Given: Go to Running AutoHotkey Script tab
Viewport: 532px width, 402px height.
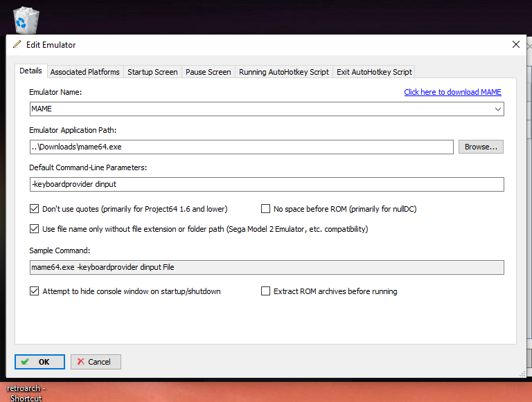Looking at the screenshot, I should tap(284, 72).
